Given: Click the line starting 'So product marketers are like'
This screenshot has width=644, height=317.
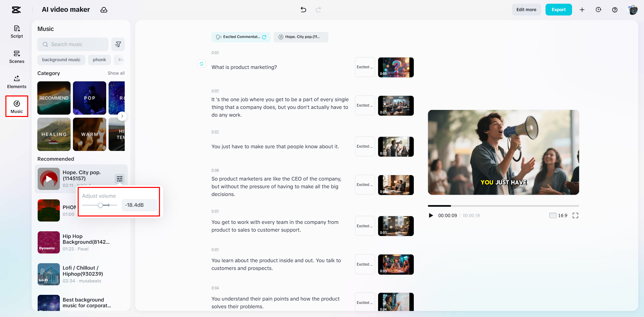Looking at the screenshot, I should (x=276, y=187).
